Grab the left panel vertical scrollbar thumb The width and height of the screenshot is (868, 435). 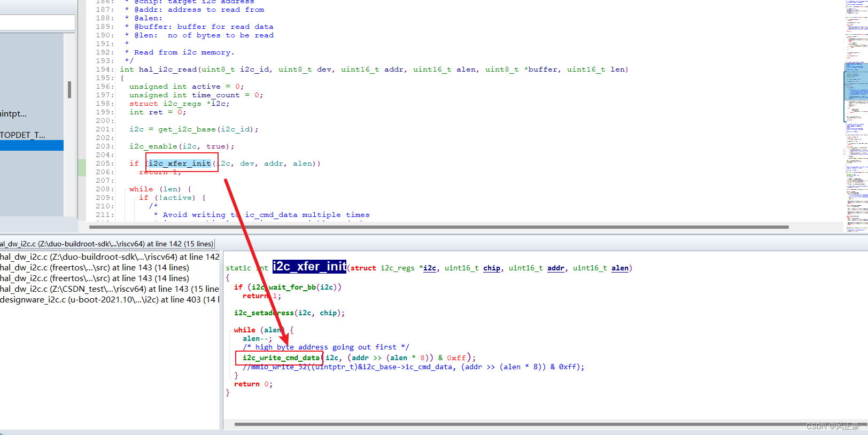pyautogui.click(x=69, y=89)
